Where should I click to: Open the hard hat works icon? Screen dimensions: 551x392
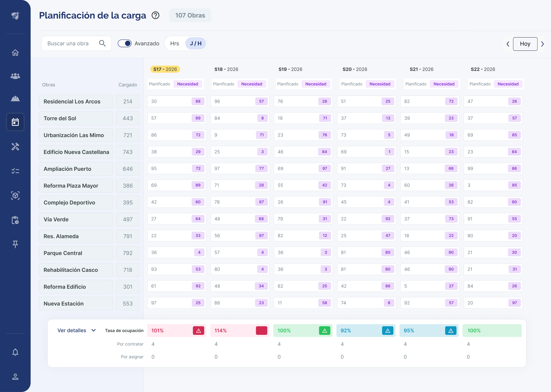coord(15,99)
